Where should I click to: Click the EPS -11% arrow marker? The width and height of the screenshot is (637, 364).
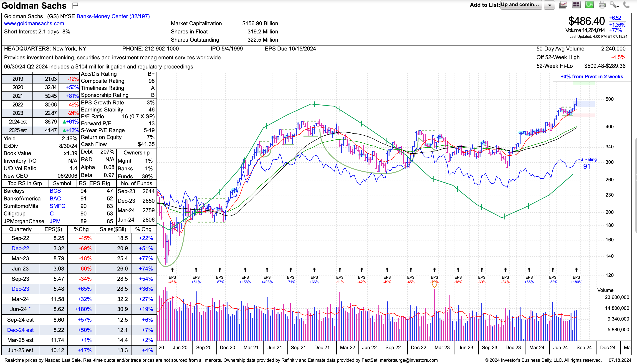340,270
